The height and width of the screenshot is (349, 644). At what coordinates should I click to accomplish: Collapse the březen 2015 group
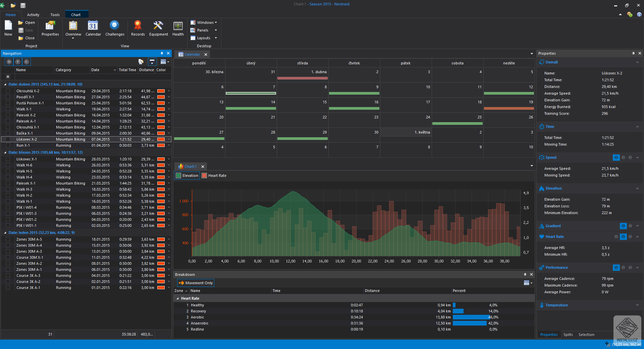5,152
